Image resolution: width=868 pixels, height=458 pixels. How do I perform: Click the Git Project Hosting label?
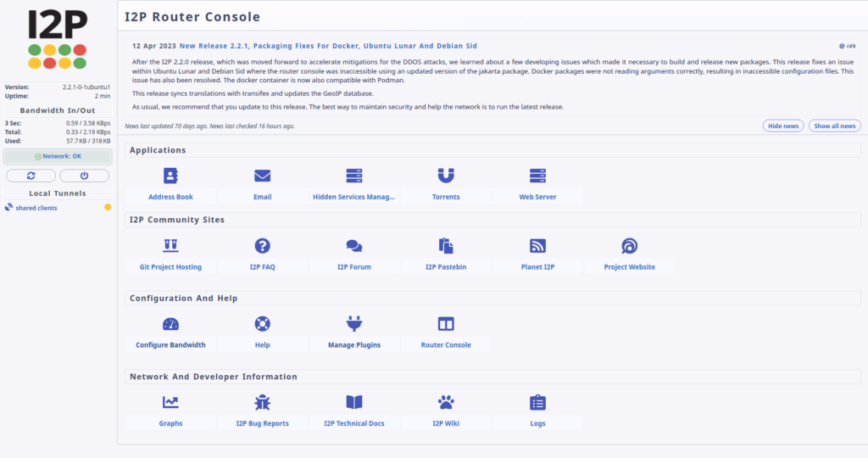tap(170, 267)
